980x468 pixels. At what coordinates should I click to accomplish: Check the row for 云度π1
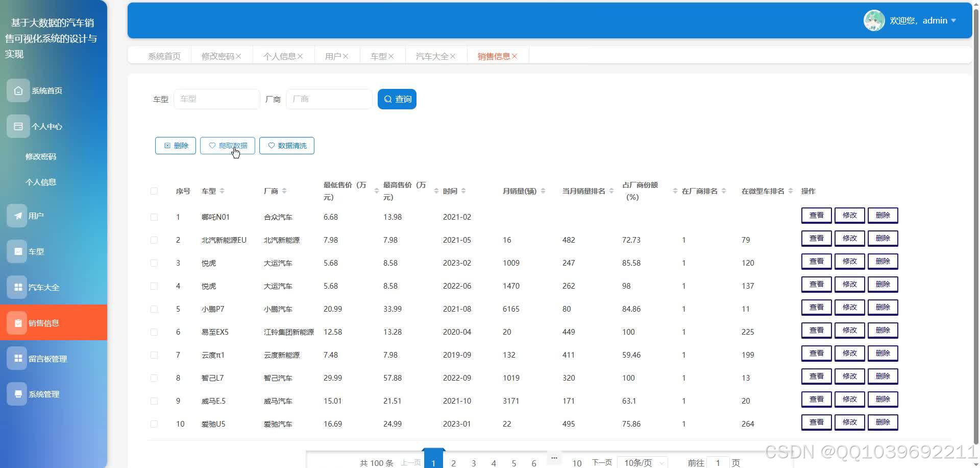pyautogui.click(x=154, y=355)
